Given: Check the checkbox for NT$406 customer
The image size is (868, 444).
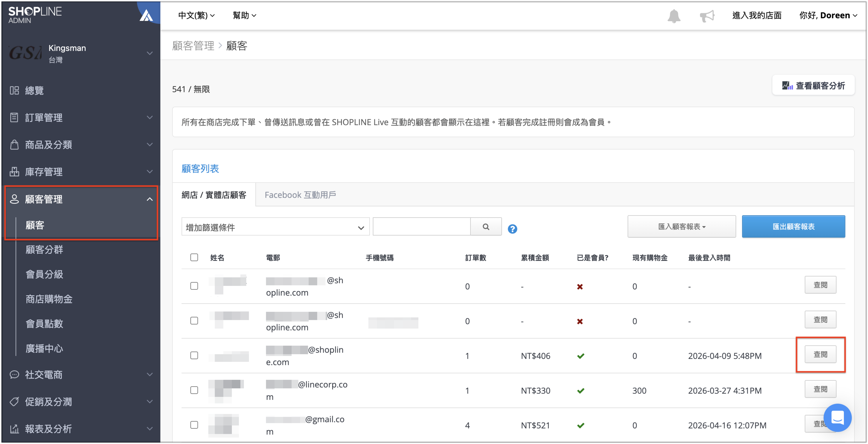Looking at the screenshot, I should coord(194,355).
